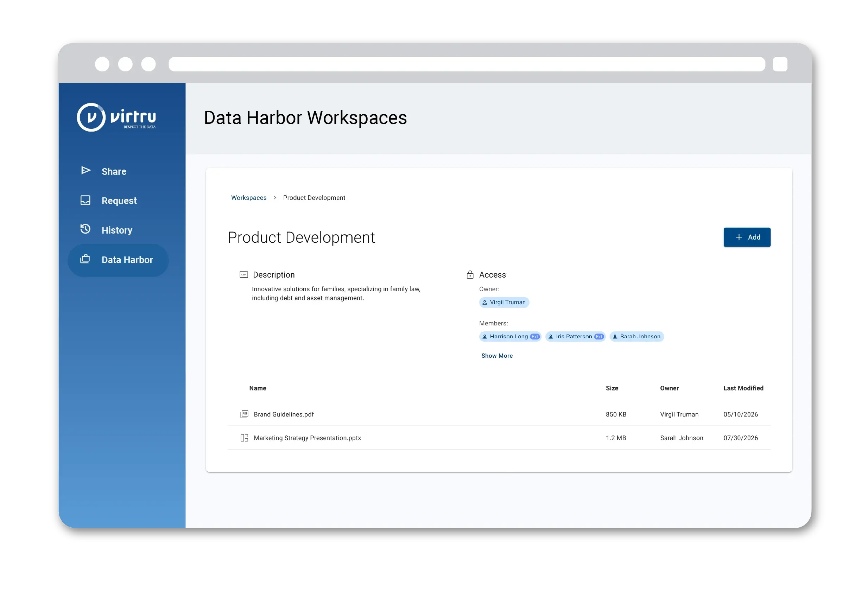The width and height of the screenshot is (868, 591).
Task: Select the Sarah Johnson member chip
Action: [637, 336]
